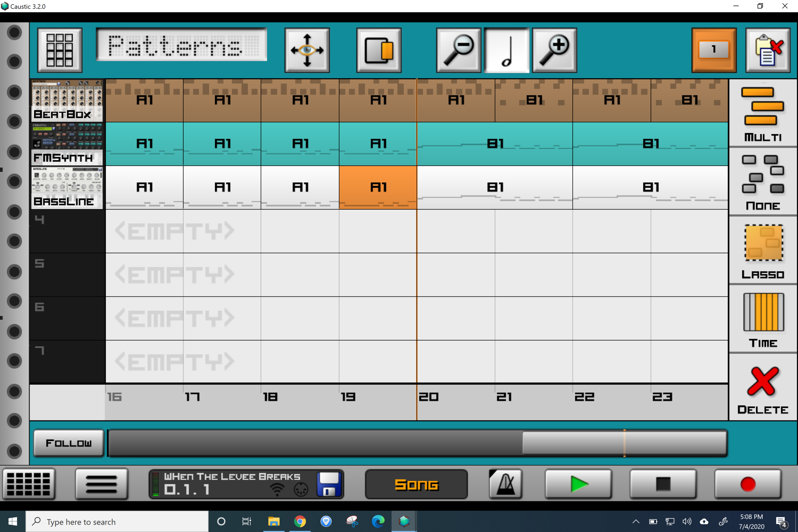Open the main menu hamburger button

(101, 484)
